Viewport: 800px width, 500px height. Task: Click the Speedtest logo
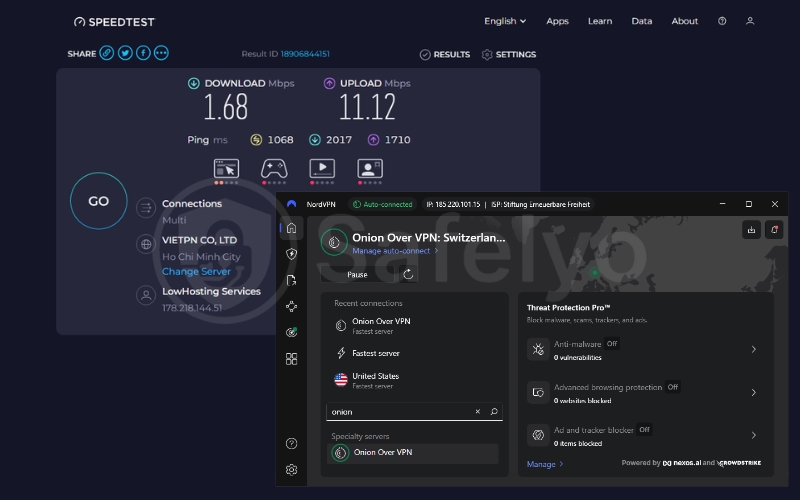click(x=114, y=22)
